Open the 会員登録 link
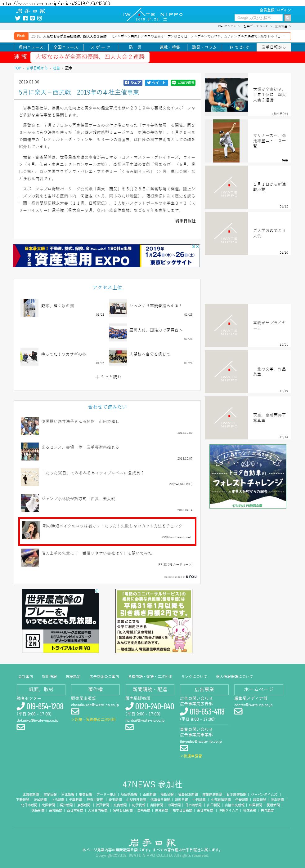 pyautogui.click(x=267, y=10)
